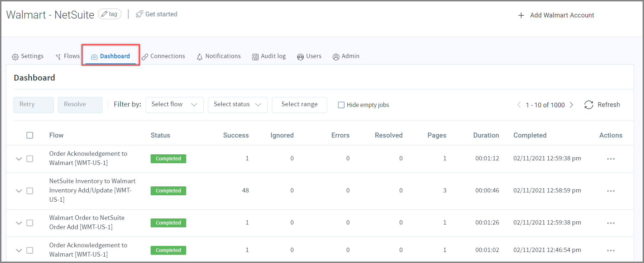
Task: Click the Retry button
Action: click(x=33, y=105)
